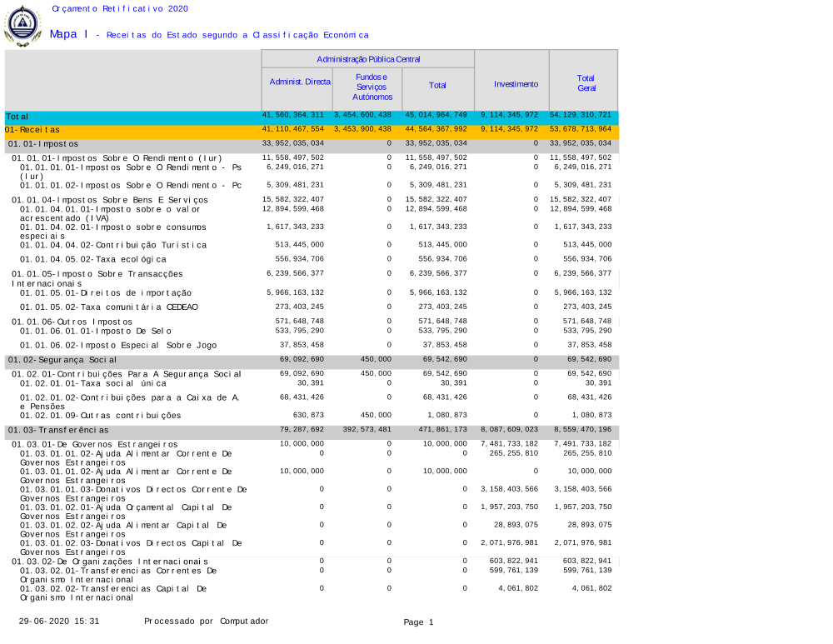This screenshot has width=833, height=644.
Task: Select the Investimento column header
Action: tap(516, 84)
